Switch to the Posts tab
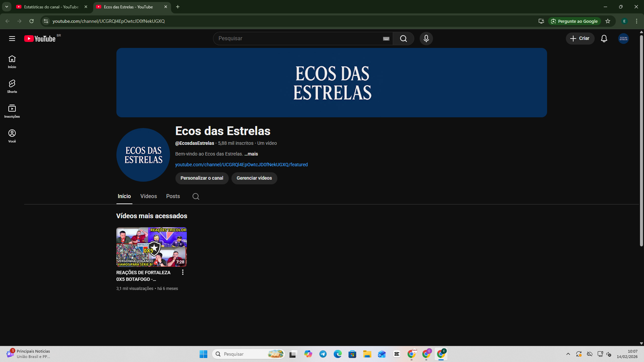This screenshot has width=644, height=362. coord(173,196)
